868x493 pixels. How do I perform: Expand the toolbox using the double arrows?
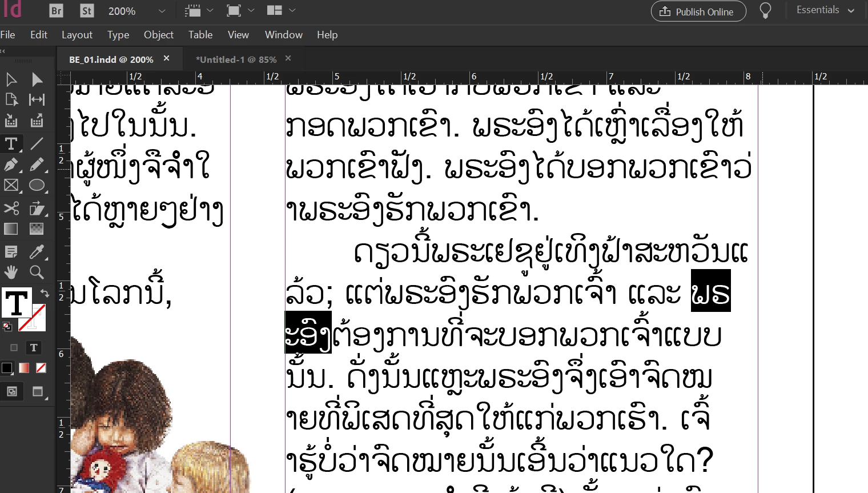(x=3, y=51)
